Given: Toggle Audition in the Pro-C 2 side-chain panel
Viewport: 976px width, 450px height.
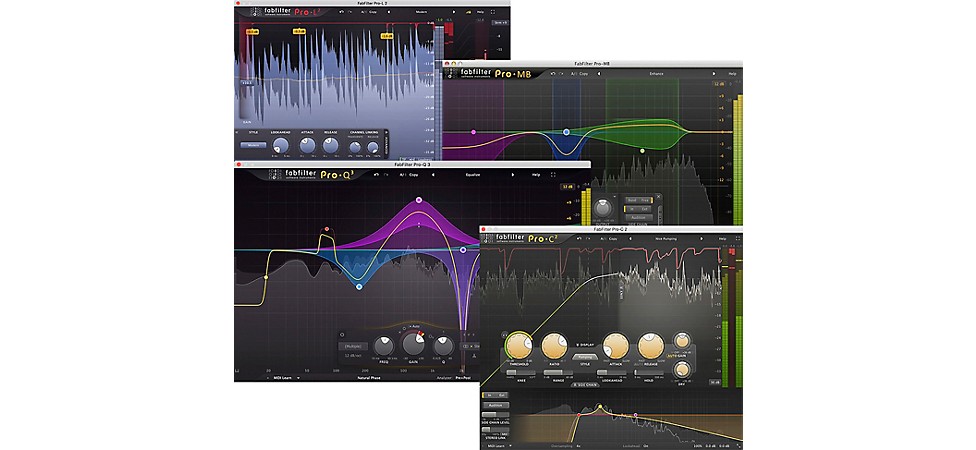Looking at the screenshot, I should click(495, 405).
